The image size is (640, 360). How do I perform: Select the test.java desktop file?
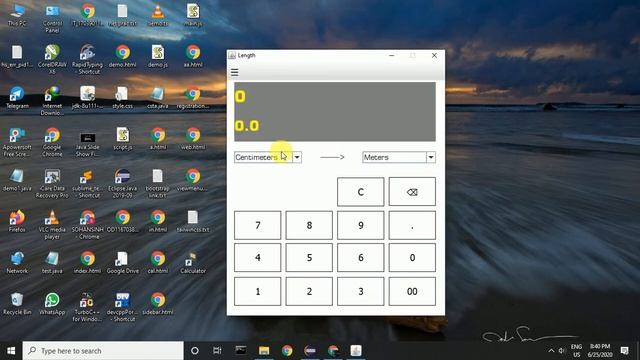click(52, 262)
